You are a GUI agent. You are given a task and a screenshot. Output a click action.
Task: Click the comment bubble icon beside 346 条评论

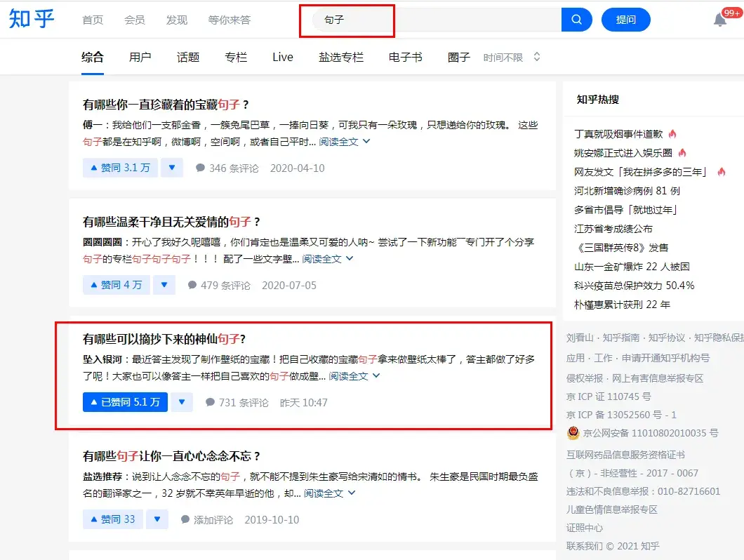tap(200, 168)
